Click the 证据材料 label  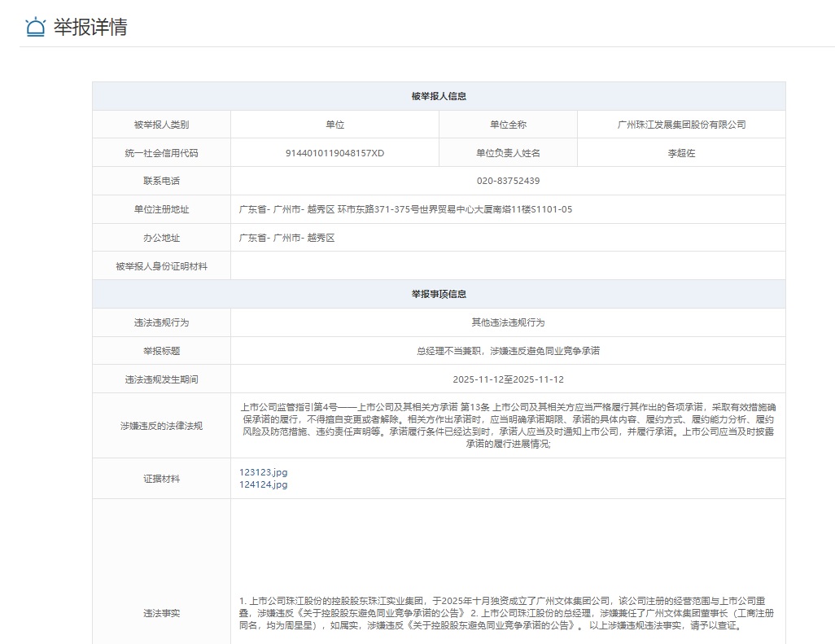[161, 479]
